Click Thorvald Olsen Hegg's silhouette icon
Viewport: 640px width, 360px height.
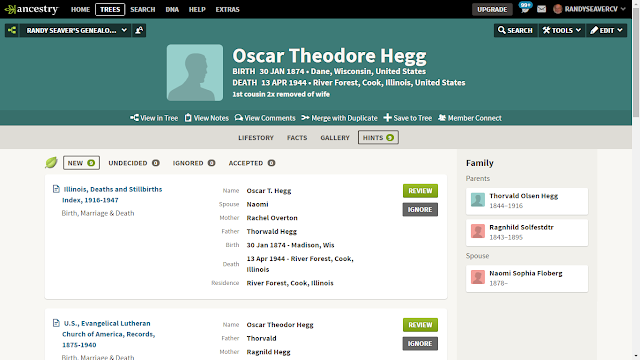pyautogui.click(x=478, y=200)
